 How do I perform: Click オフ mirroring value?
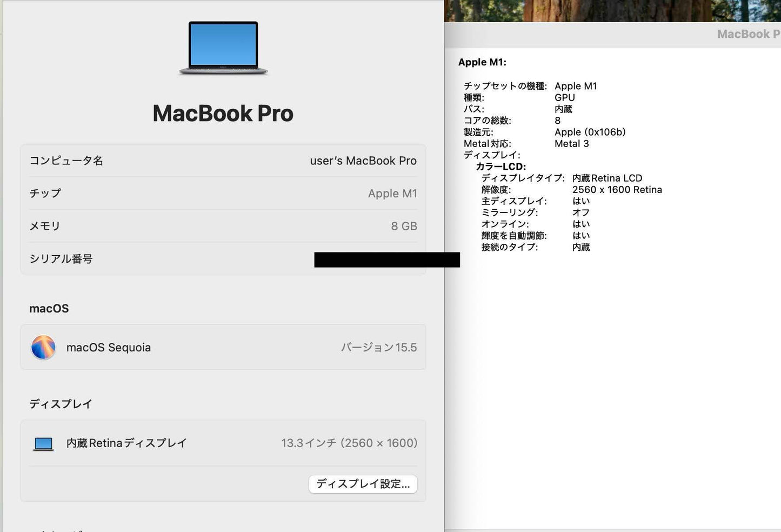pyautogui.click(x=581, y=213)
